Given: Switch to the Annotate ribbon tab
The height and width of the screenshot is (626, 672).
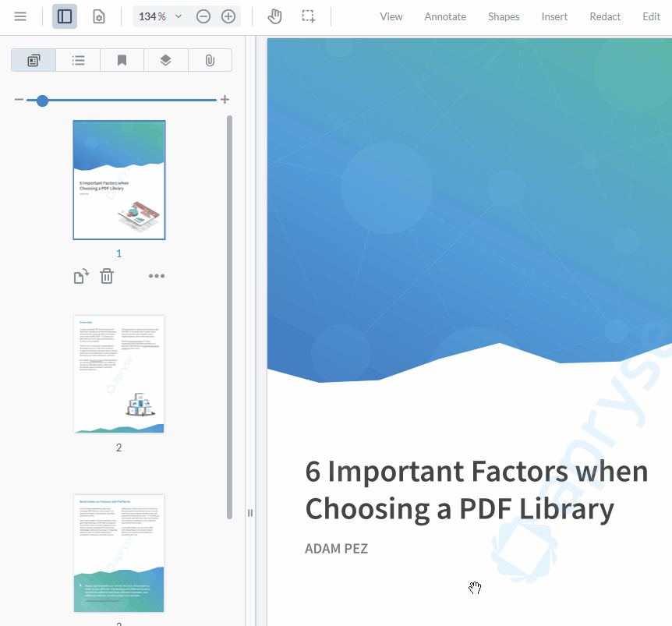Looking at the screenshot, I should click(445, 16).
